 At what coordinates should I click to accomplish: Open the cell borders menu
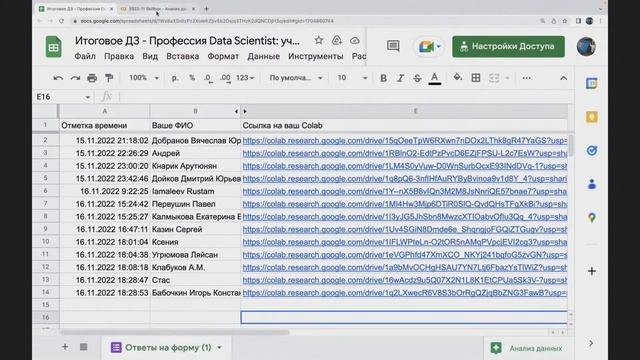476,78
